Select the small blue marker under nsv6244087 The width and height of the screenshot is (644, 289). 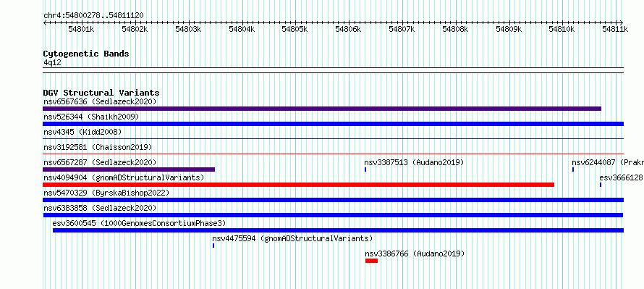point(573,169)
